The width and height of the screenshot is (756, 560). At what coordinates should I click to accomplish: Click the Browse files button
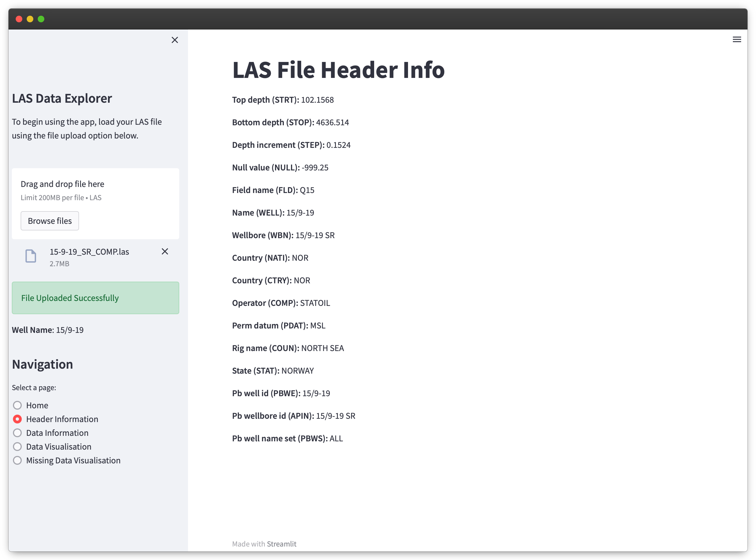coord(50,221)
